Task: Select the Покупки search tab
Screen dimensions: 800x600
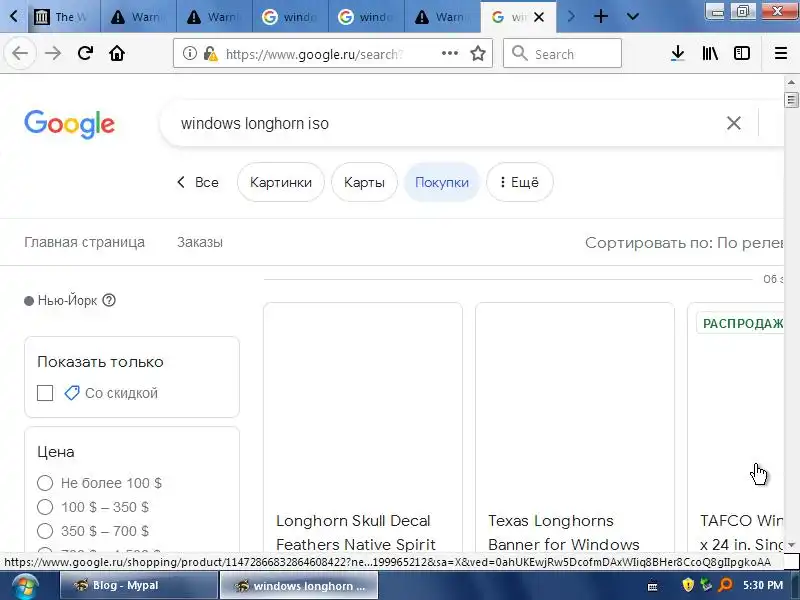Action: coord(442,182)
